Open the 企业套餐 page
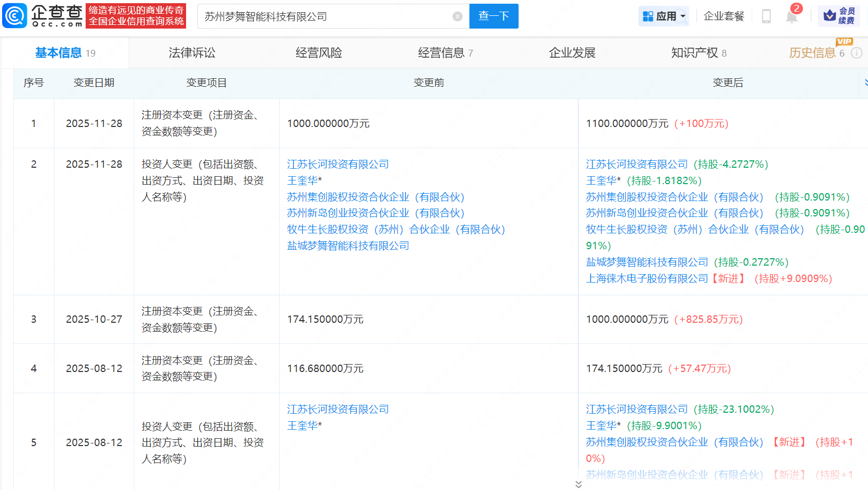Viewport: 868px width, 490px height. click(x=724, y=16)
